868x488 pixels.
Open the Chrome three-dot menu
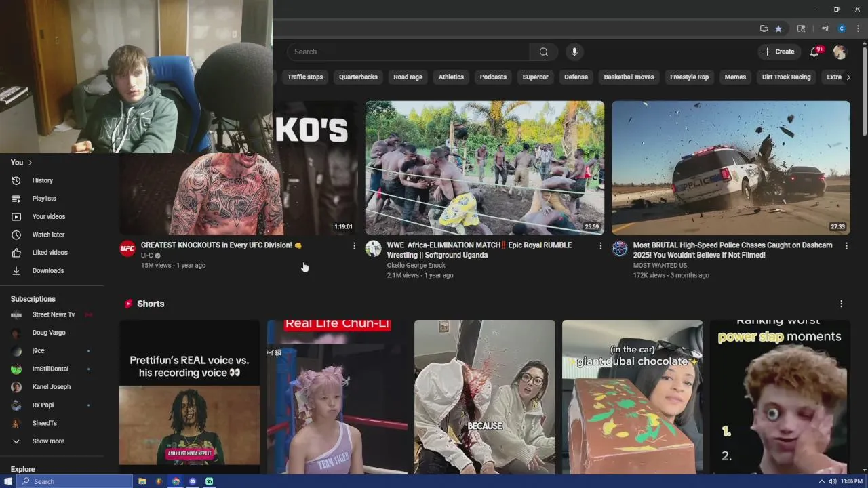point(856,28)
